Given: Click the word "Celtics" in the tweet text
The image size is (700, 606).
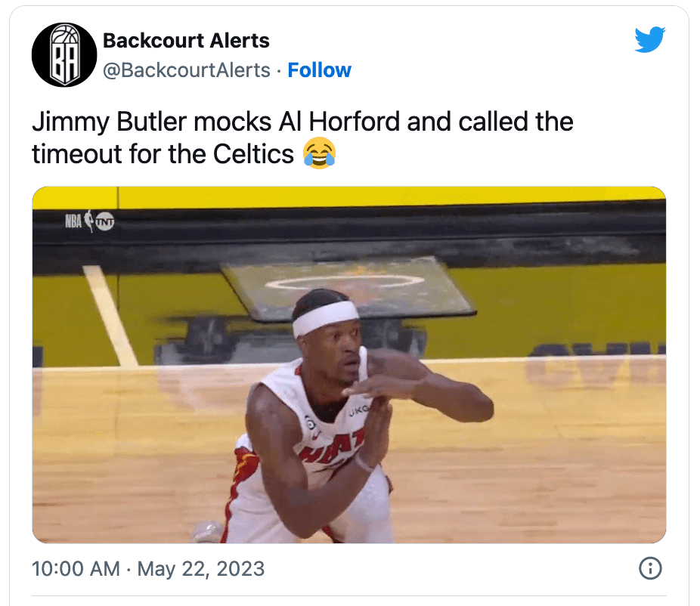Looking at the screenshot, I should pos(253,154).
